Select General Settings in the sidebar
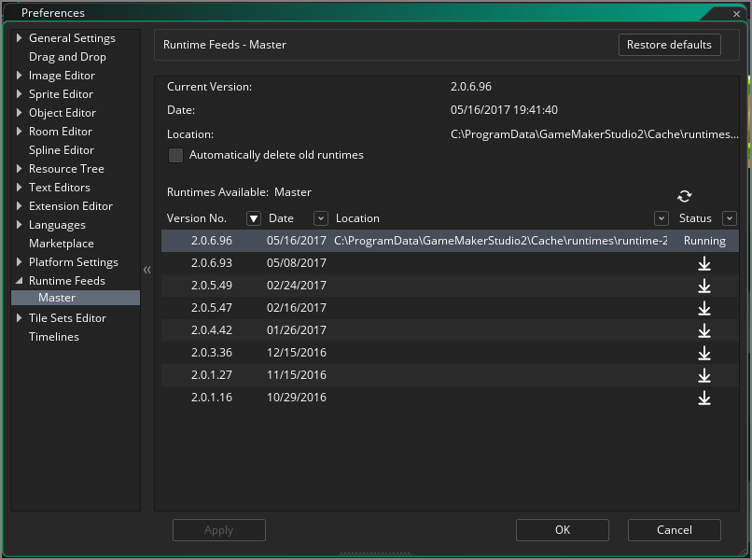This screenshot has height=560, width=752. tap(72, 38)
